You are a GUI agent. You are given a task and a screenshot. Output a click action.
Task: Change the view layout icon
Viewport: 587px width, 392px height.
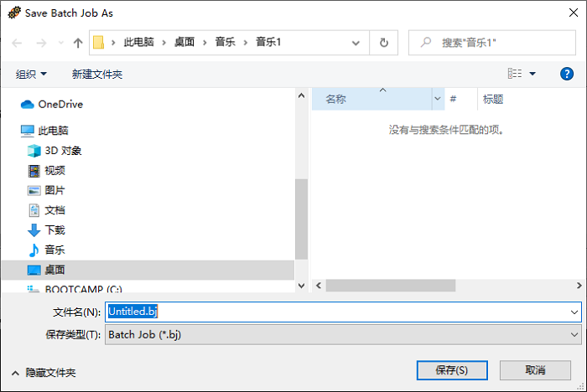[x=514, y=74]
